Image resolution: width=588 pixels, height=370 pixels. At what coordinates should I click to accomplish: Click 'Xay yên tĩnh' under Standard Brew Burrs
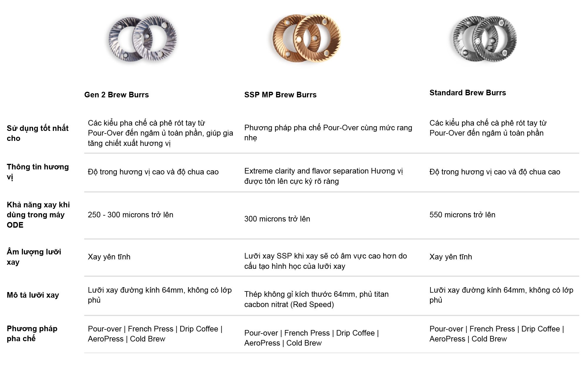coord(450,257)
